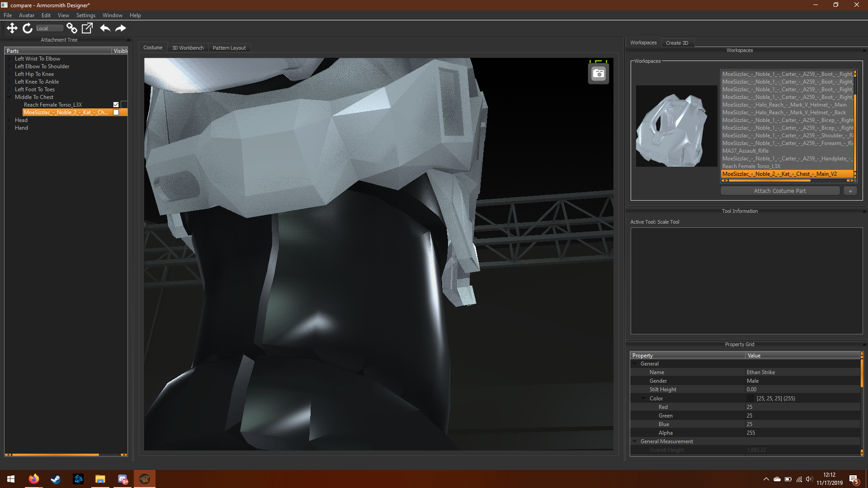Close the Property Grid panel
The width and height of the screenshot is (868, 488).
[864, 344]
